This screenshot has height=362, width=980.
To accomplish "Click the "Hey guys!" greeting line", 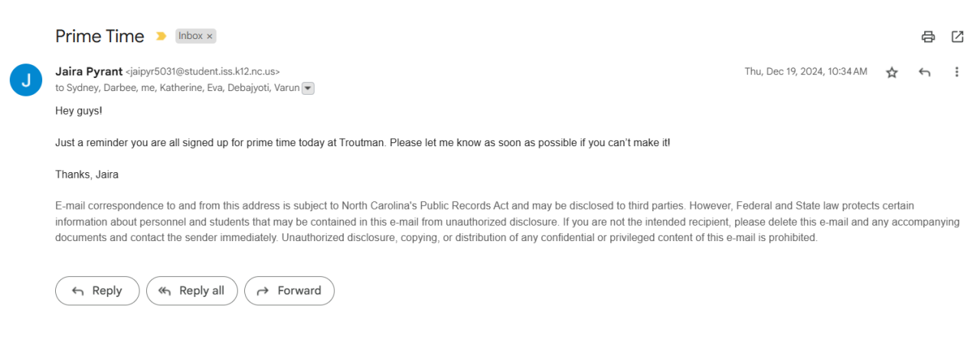I will 79,111.
